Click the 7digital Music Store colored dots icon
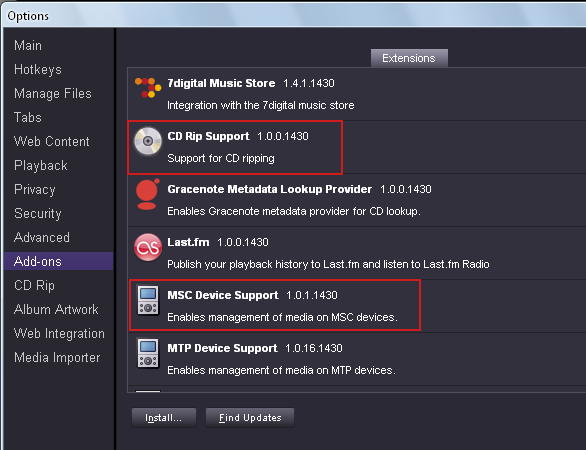The image size is (586, 450). 148,87
